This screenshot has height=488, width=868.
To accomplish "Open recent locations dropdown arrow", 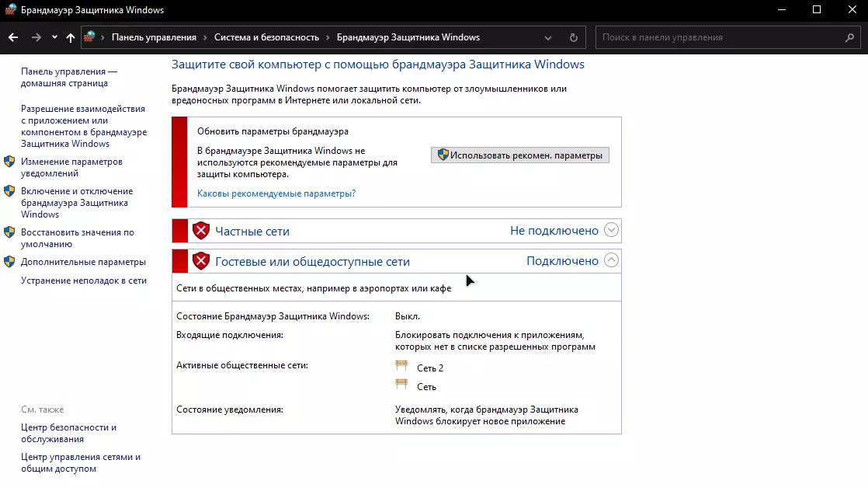I will 54,37.
